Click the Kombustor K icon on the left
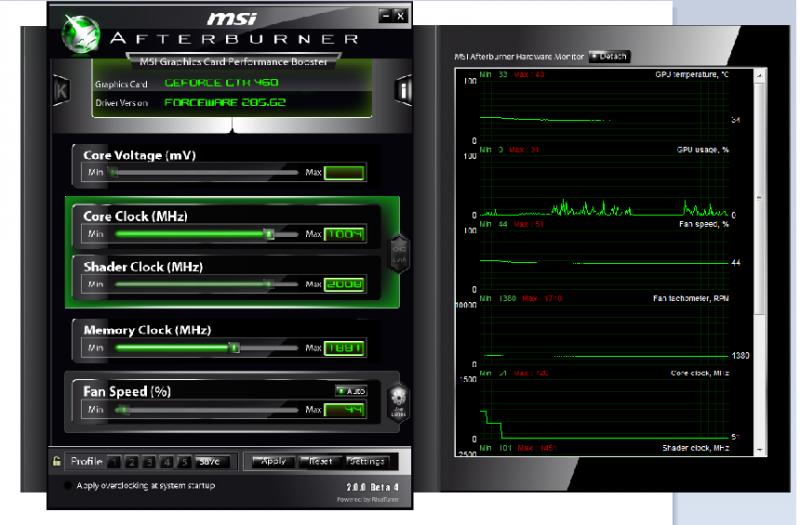 coord(61,91)
